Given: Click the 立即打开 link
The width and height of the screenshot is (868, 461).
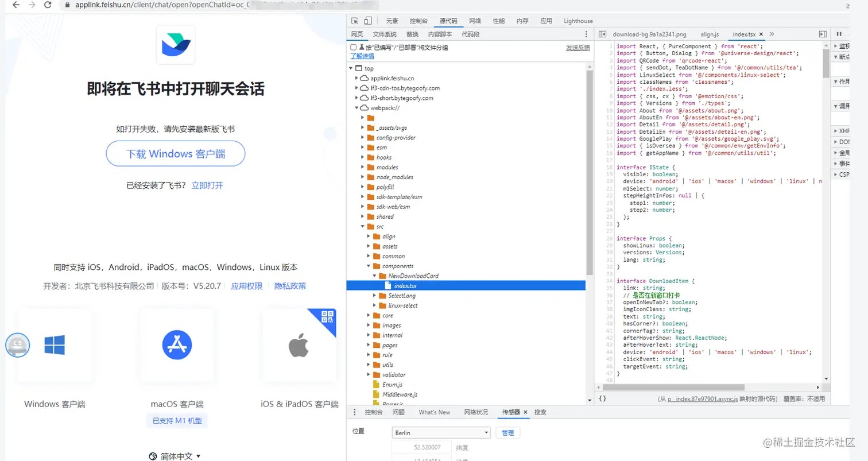Looking at the screenshot, I should (x=207, y=185).
